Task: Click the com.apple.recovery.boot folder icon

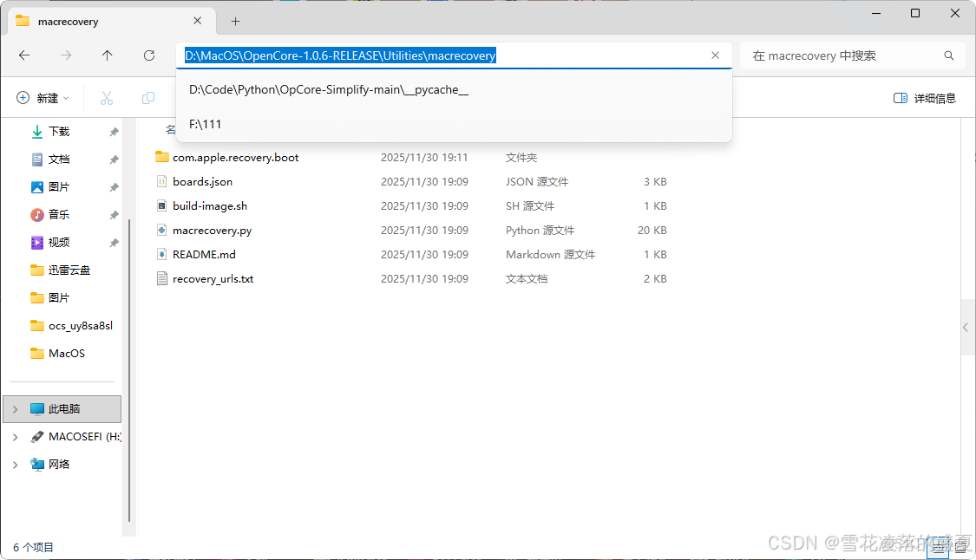Action: coord(162,157)
